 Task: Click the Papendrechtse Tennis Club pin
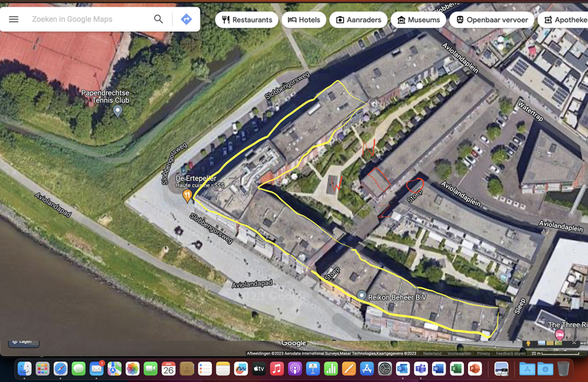(118, 111)
